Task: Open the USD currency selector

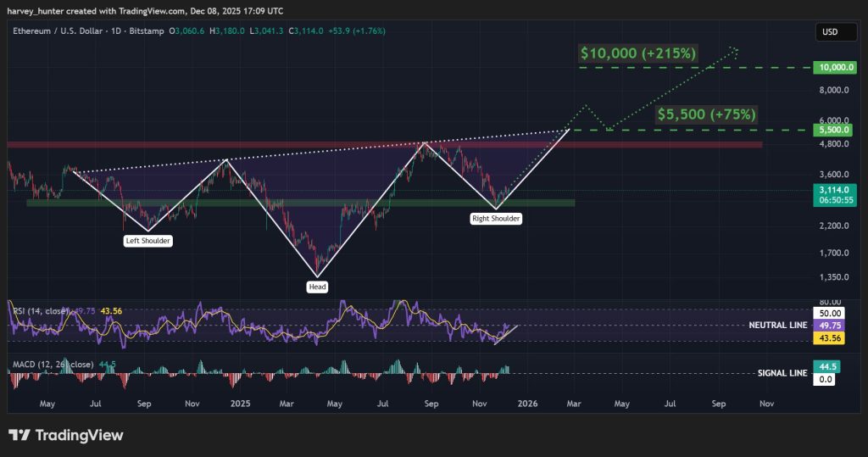Action: point(831,32)
